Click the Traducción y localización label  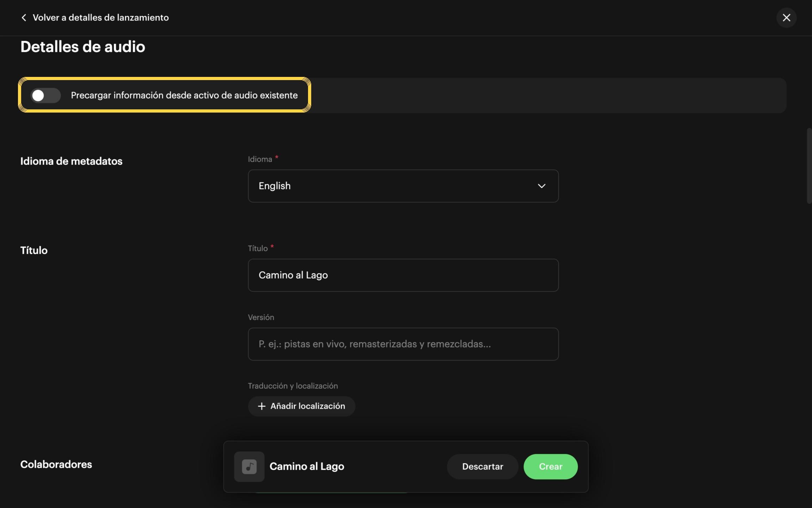293,386
